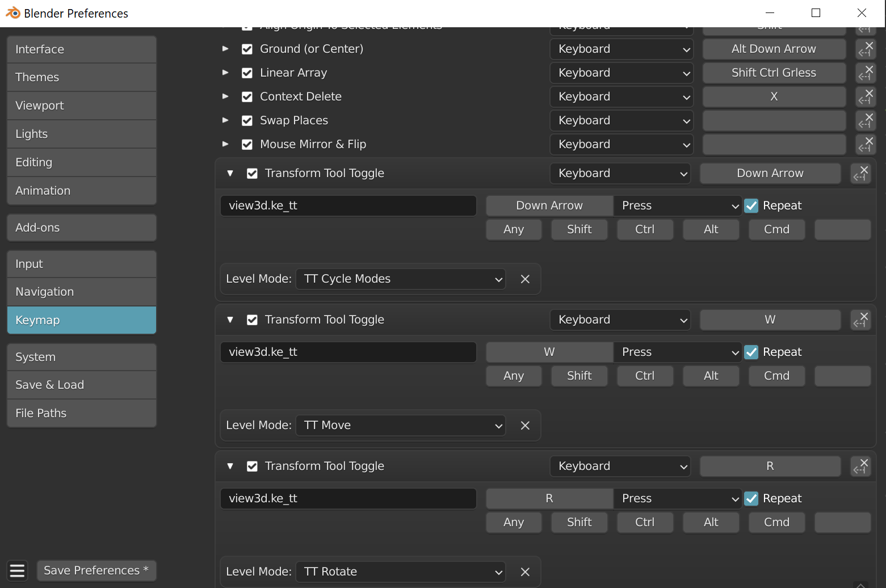Toggle Ctrl modifier for Down Arrow binding
Viewport: 886px width, 588px height.
pyautogui.click(x=645, y=229)
